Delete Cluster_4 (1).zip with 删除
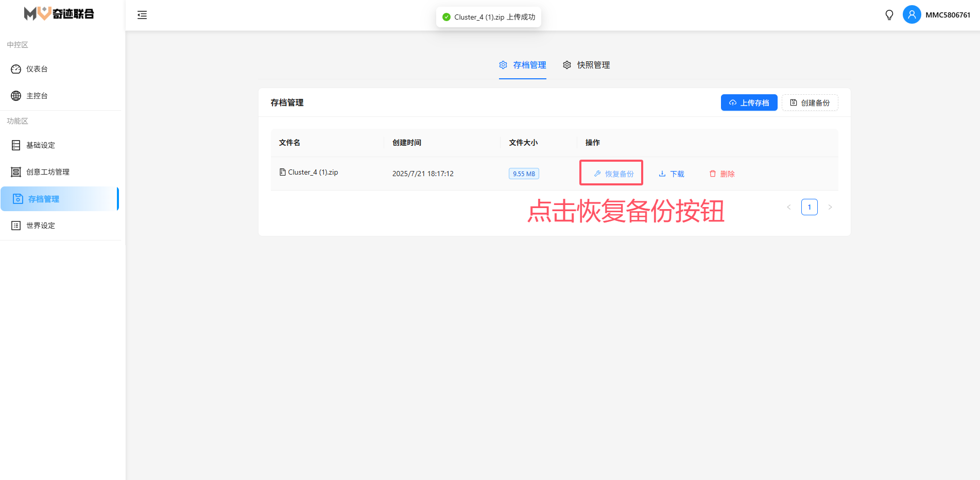980x480 pixels. (722, 174)
